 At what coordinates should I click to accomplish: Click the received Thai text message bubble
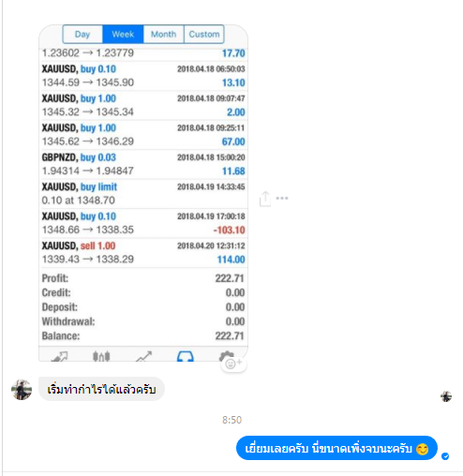(101, 389)
